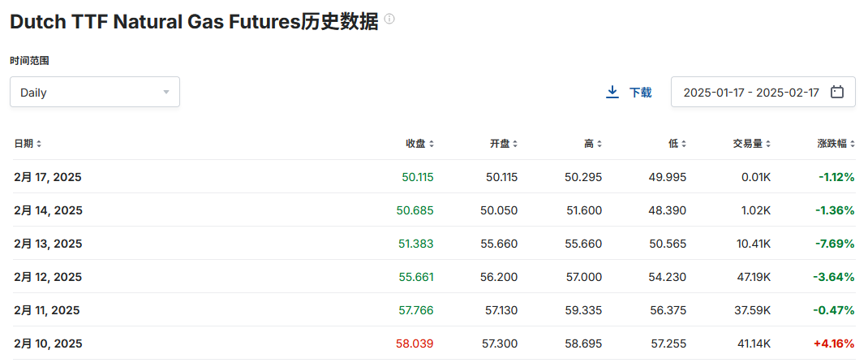Open the 2025-01-17 - 2025-02-17 date picker
This screenshot has width=868, height=363.
click(750, 93)
